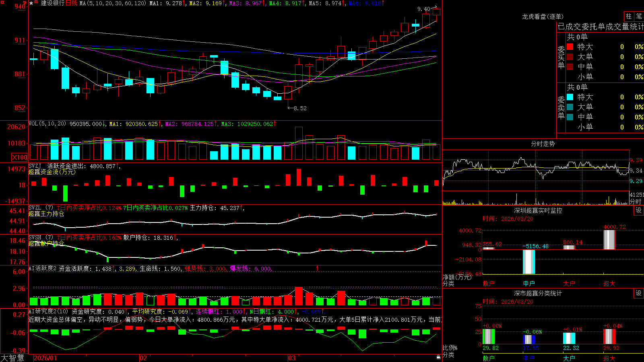Image resolution: width=644 pixels, height=362 pixels.
Task: Open 设 settings for 深圳超赢实时监控
Action: [x=639, y=210]
